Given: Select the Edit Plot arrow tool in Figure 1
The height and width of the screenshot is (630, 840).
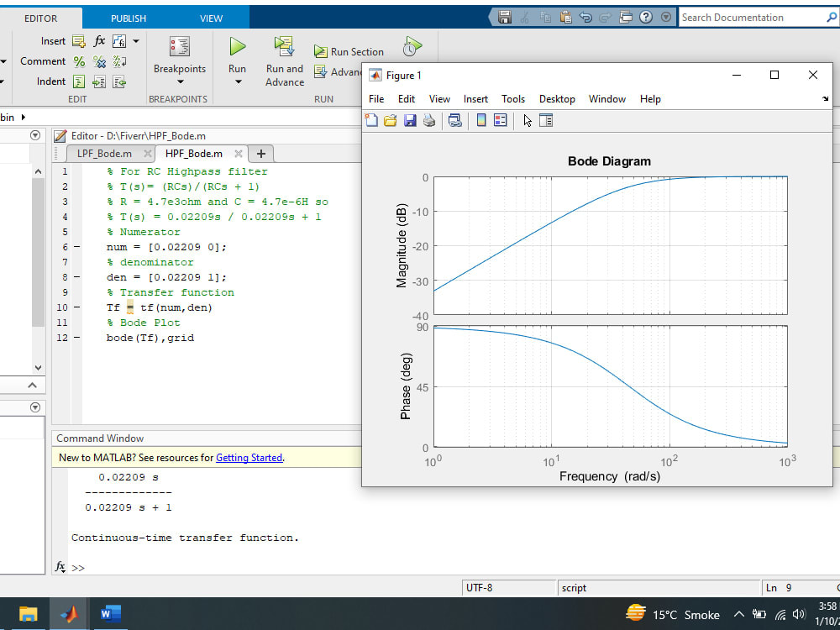Looking at the screenshot, I should (x=527, y=120).
